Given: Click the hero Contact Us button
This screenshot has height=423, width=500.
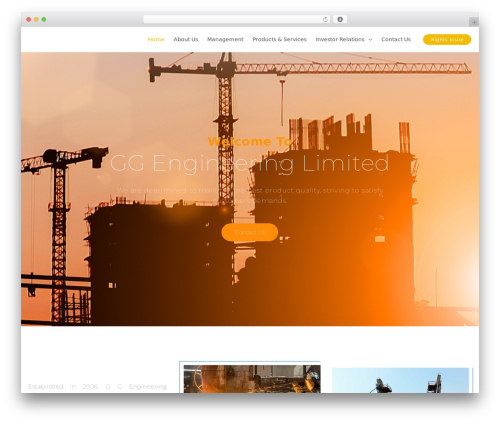Looking at the screenshot, I should click(x=250, y=232).
